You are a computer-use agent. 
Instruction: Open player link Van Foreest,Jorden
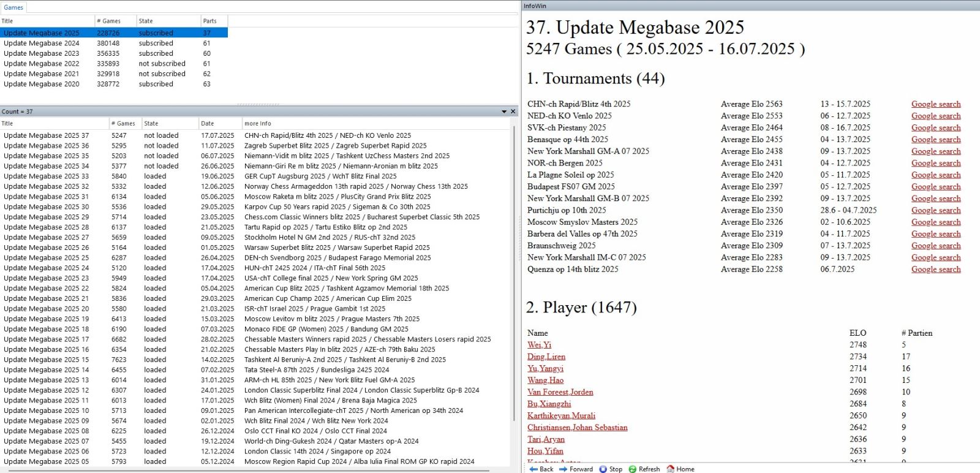[x=560, y=392]
